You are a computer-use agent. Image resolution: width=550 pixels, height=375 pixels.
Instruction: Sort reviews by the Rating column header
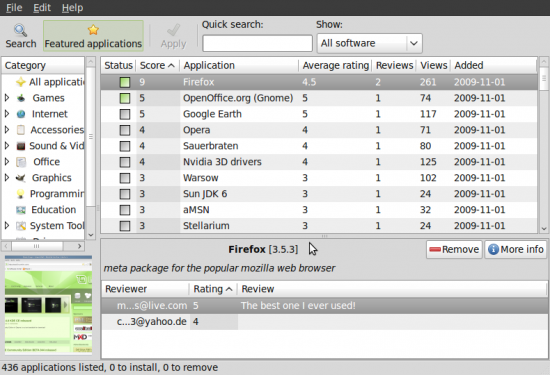click(213, 289)
